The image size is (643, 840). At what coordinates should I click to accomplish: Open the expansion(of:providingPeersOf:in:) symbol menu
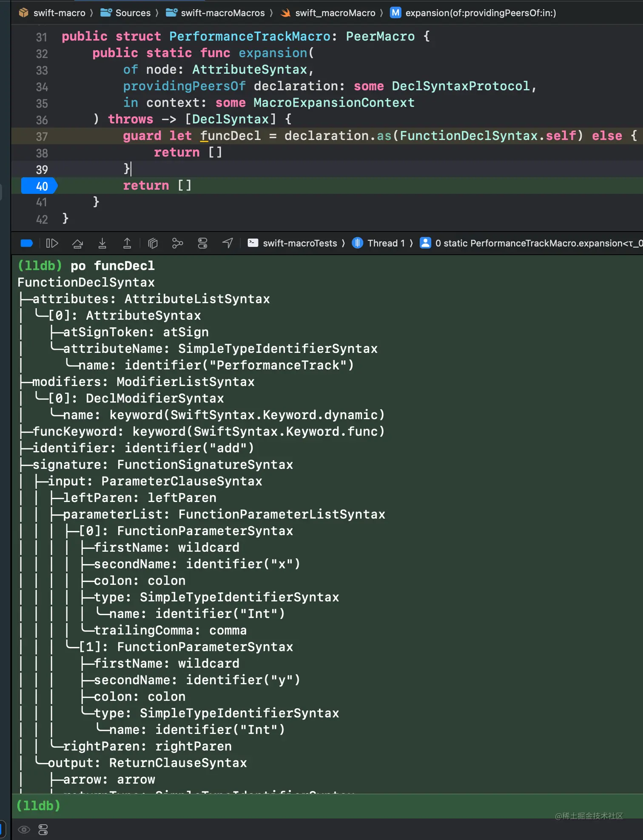(473, 13)
